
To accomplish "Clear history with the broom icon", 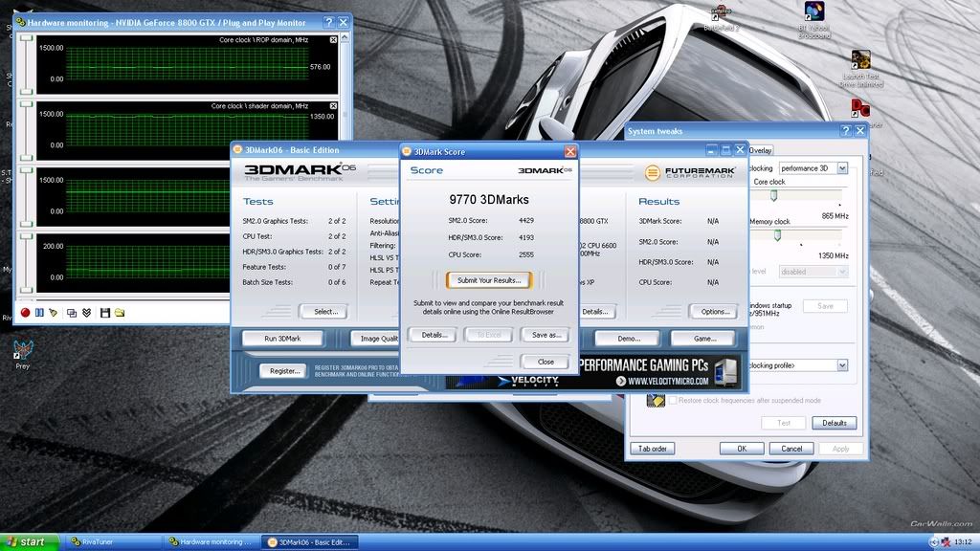I will [x=54, y=313].
